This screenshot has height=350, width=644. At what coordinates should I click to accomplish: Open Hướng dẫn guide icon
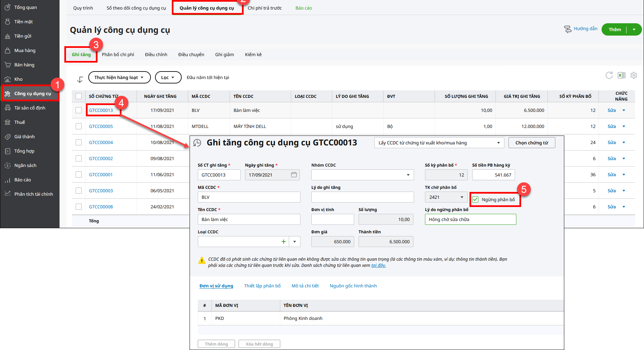(568, 29)
